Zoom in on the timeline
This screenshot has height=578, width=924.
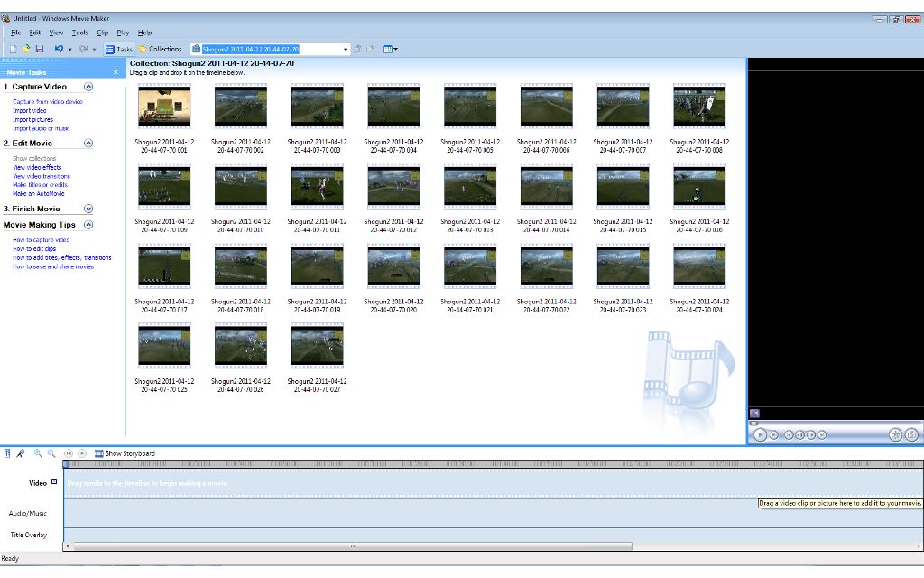(38, 453)
